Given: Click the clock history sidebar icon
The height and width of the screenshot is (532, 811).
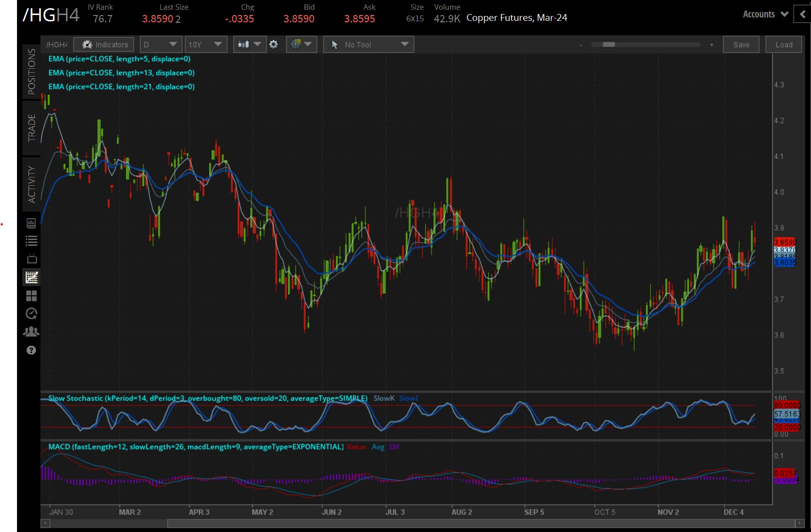Looking at the screenshot, I should coord(32,314).
